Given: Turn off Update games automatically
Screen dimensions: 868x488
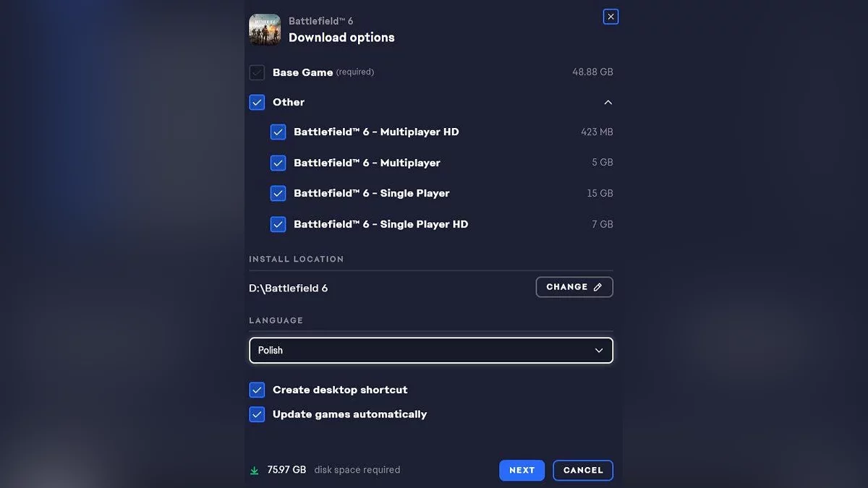Looking at the screenshot, I should (257, 414).
